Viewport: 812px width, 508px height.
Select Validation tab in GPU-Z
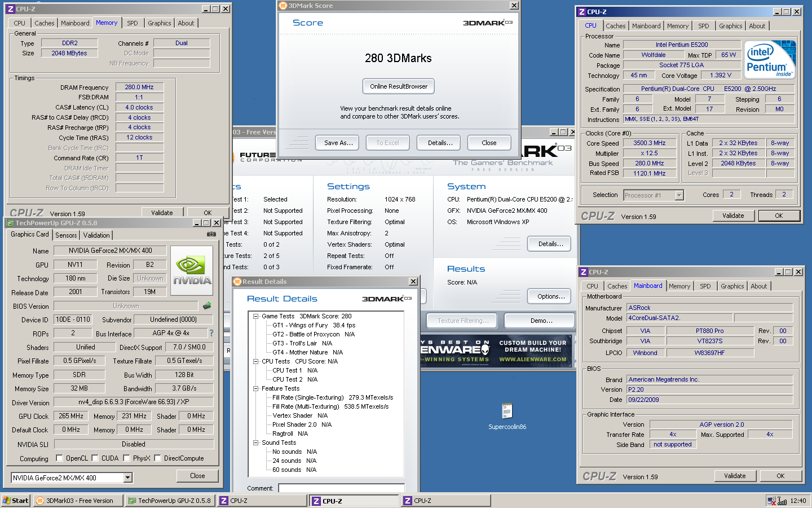[96, 235]
